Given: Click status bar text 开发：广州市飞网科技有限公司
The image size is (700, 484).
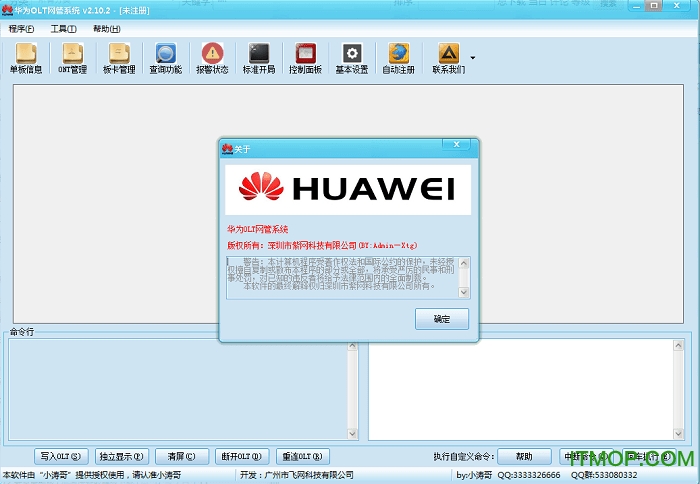Looking at the screenshot, I should click(x=297, y=475).
